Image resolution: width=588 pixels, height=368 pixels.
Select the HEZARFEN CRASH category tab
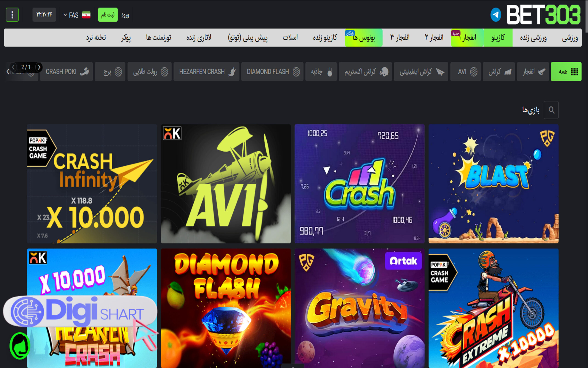click(206, 72)
